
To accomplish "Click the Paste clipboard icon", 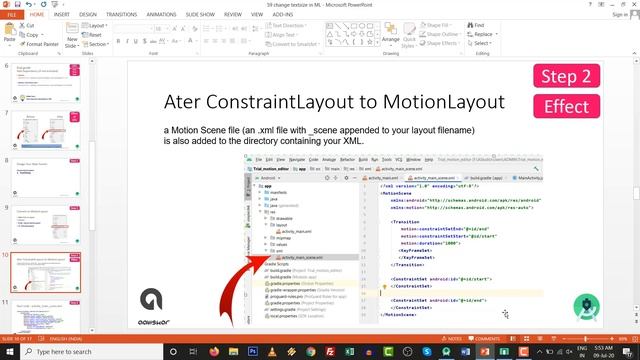I will click(x=9, y=29).
